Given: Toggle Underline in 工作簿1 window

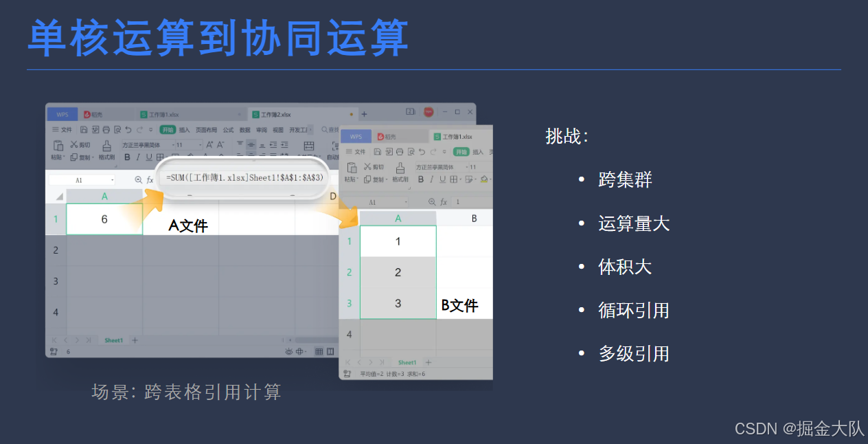Looking at the screenshot, I should pos(443,179).
